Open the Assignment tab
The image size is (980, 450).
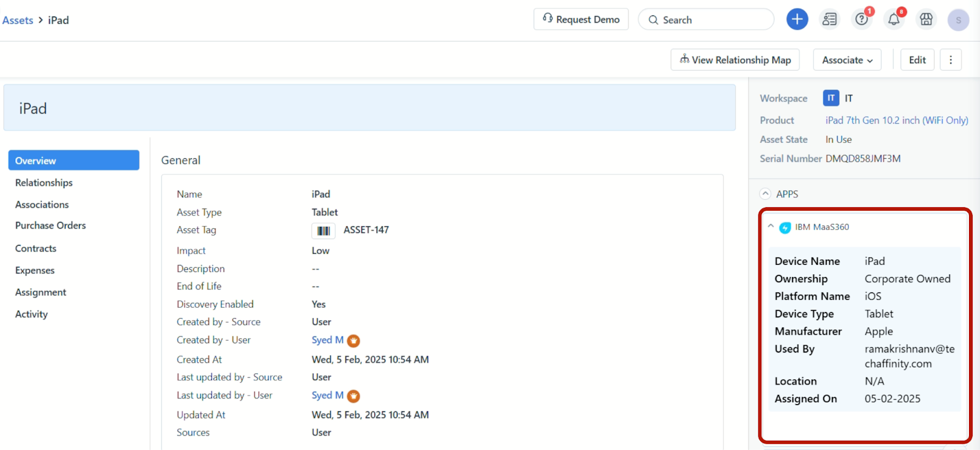pos(40,292)
